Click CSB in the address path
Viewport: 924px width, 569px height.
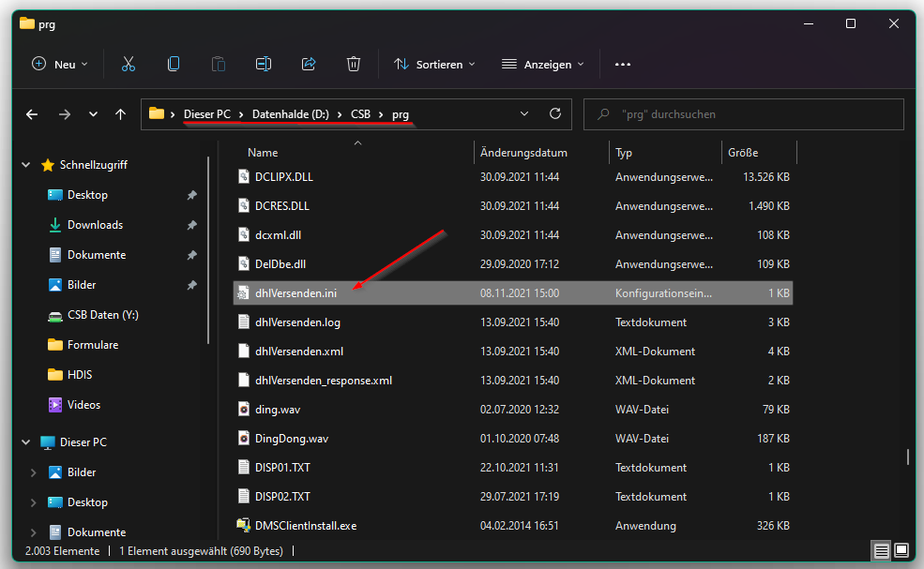pos(360,114)
